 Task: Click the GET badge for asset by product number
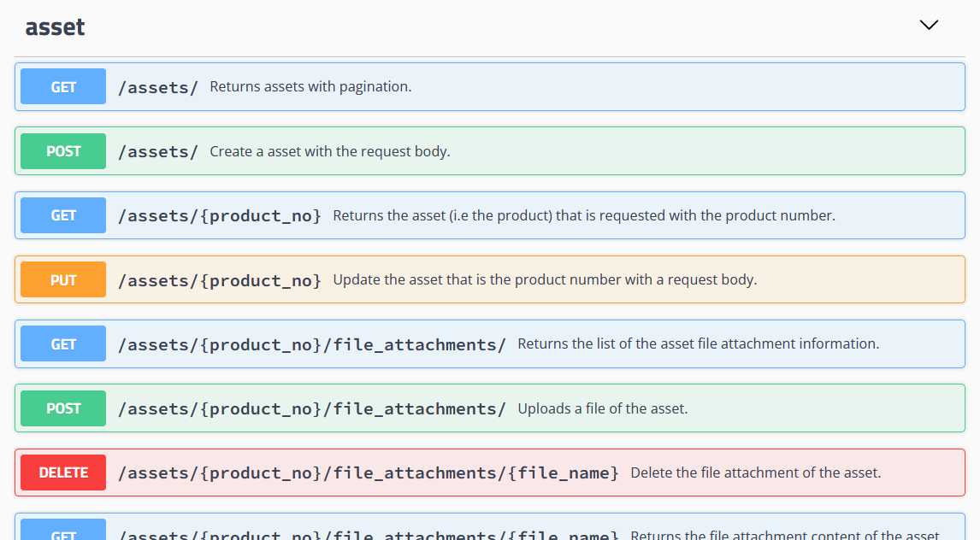click(x=63, y=215)
